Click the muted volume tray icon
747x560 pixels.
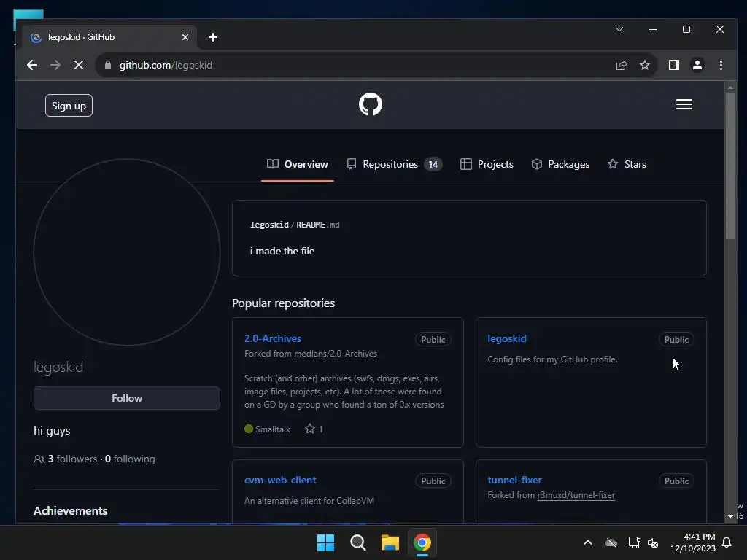(x=653, y=542)
